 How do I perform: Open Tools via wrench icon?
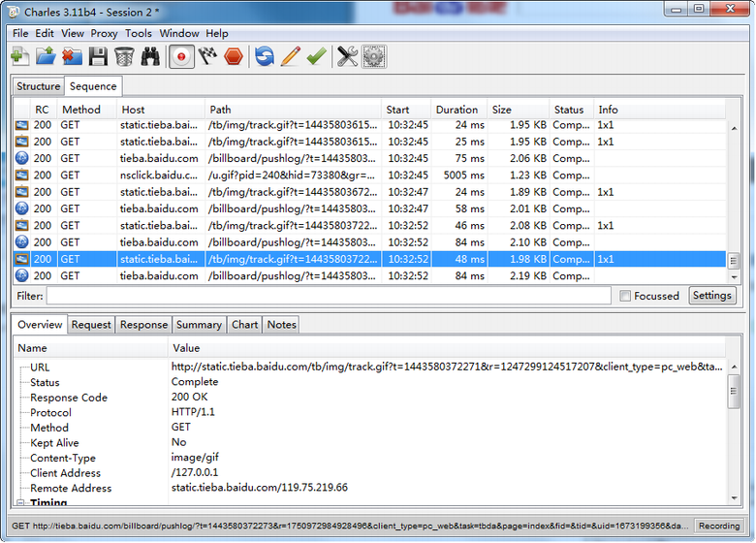(x=347, y=57)
